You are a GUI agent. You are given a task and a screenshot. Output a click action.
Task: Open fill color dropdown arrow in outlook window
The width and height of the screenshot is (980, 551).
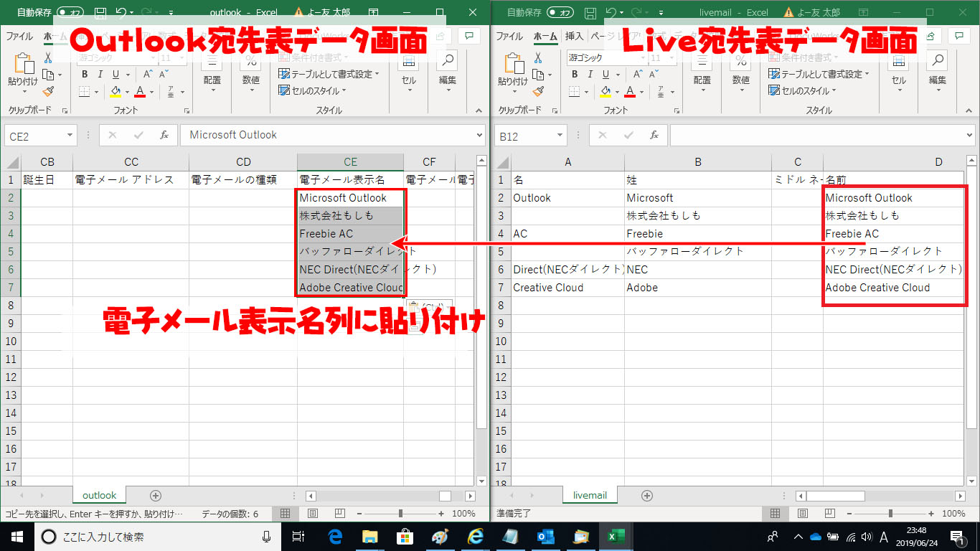click(x=128, y=92)
